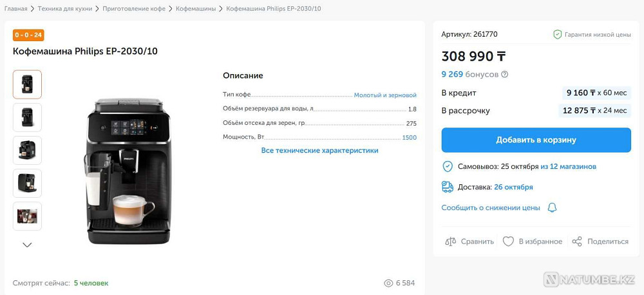This screenshot has width=644, height=295.
Task: Click the delivery truck icon
Action: pos(448,187)
